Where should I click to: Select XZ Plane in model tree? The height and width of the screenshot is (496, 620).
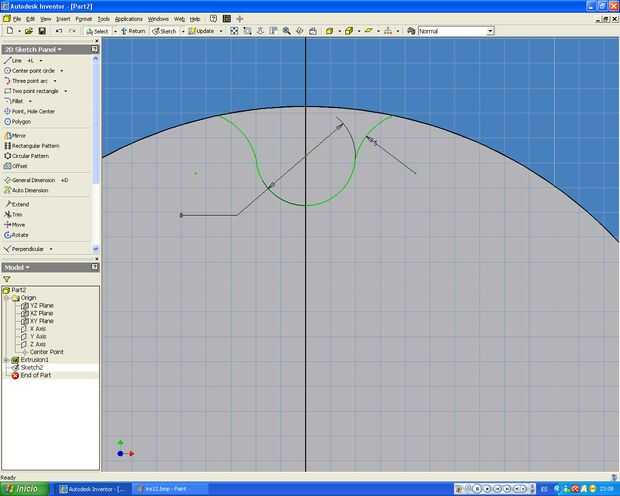(37, 313)
